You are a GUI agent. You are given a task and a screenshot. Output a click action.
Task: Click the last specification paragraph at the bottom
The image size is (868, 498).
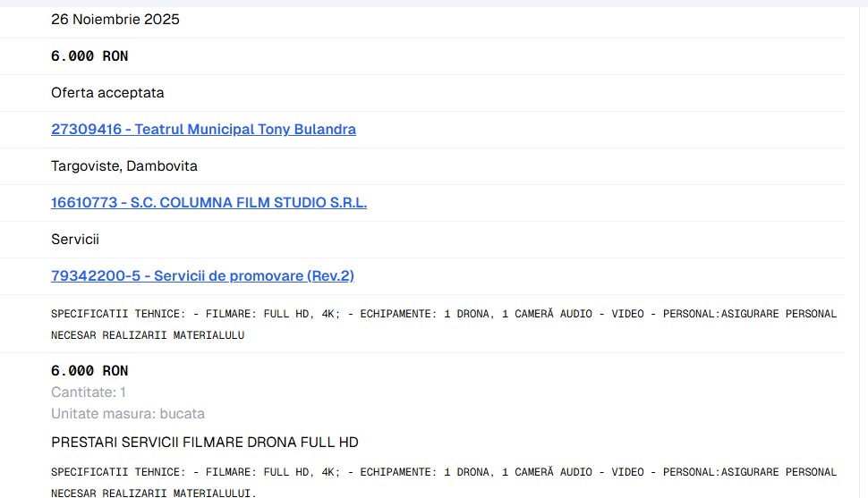443,482
